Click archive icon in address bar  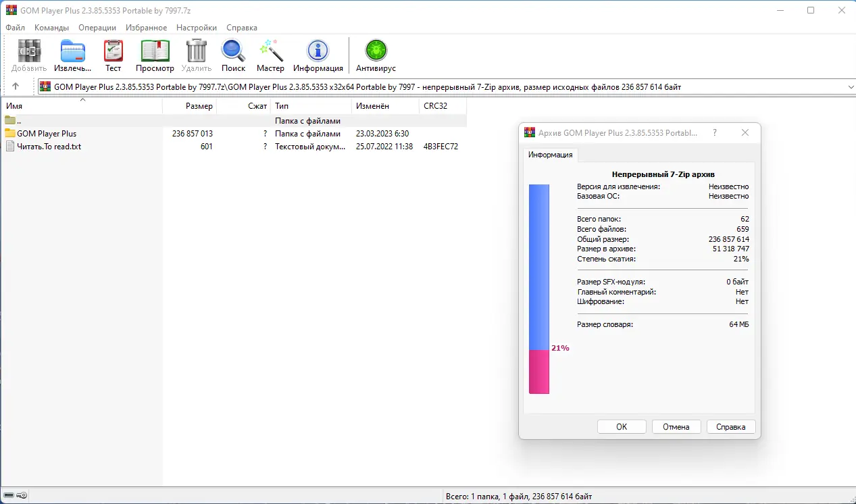(x=45, y=86)
